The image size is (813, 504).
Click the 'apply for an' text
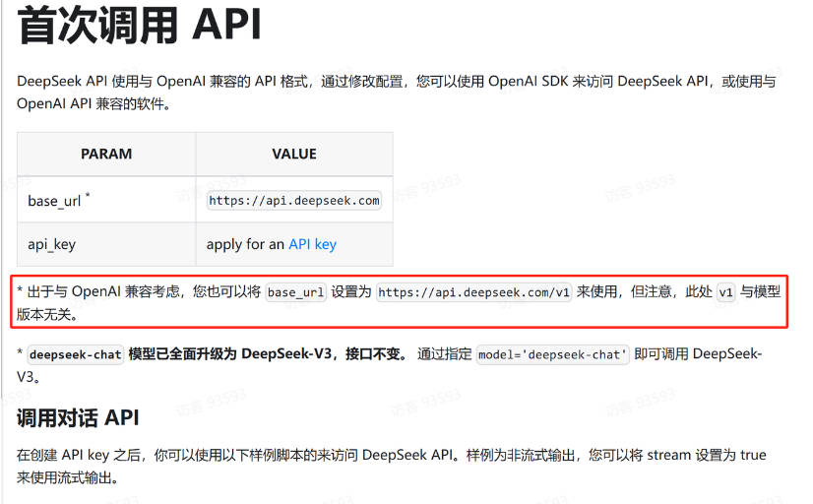(245, 244)
